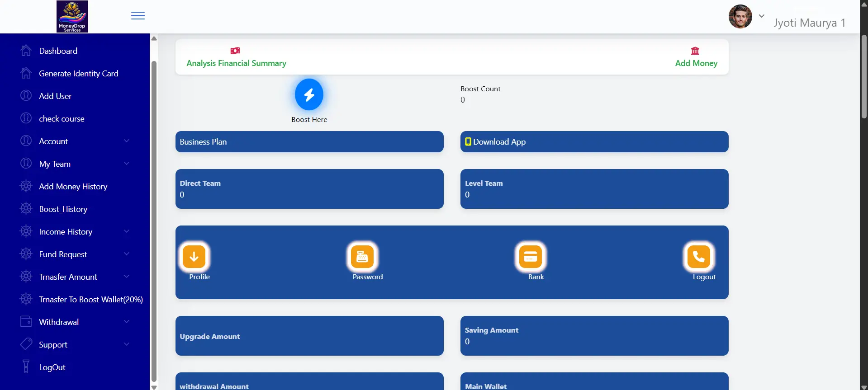Screen dimensions: 868x390
Task: Click the Profile label
Action: [199, 277]
